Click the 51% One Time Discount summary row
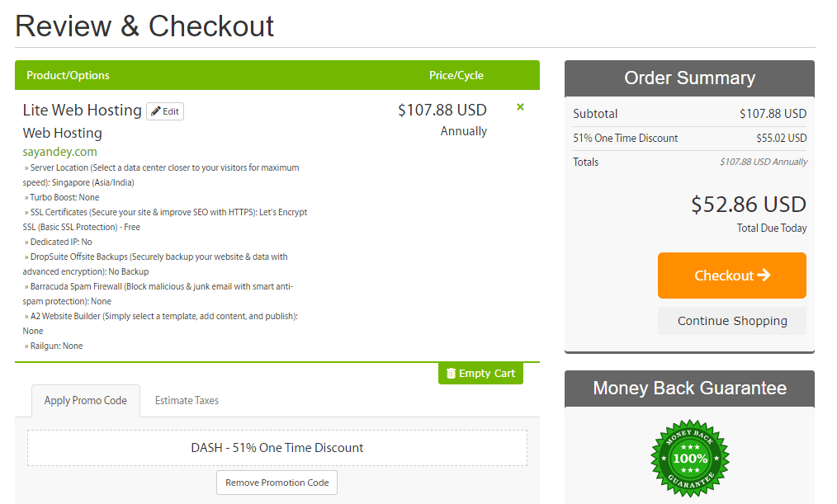Image resolution: width=837 pixels, height=504 pixels. click(690, 138)
